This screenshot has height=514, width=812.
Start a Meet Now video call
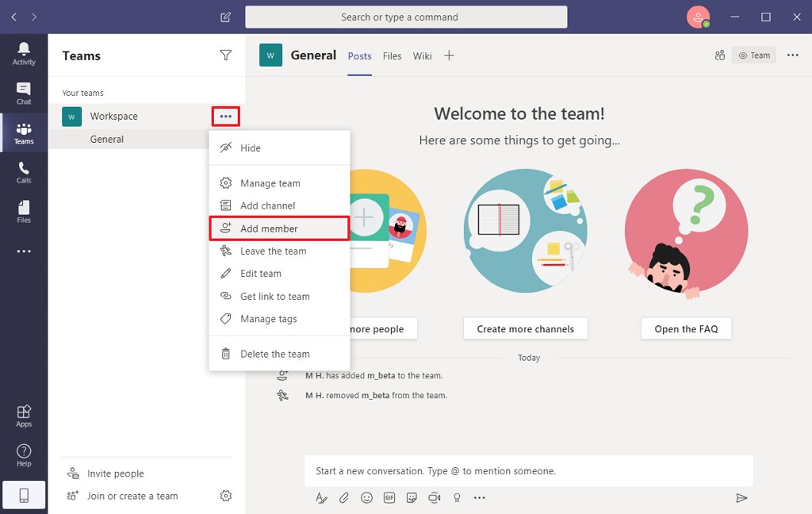(434, 498)
